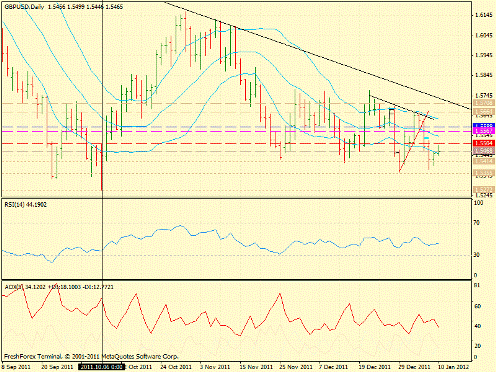Screen dimensions: 496x372
Task: Click the 1.6045 price axis label
Action: pos(483,35)
